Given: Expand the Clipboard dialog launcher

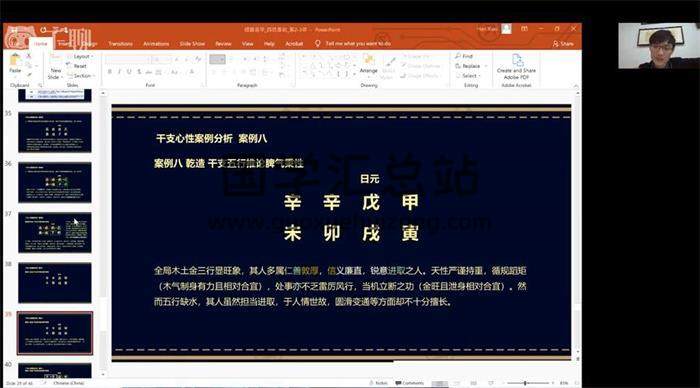Looking at the screenshot, I should click(x=40, y=85).
